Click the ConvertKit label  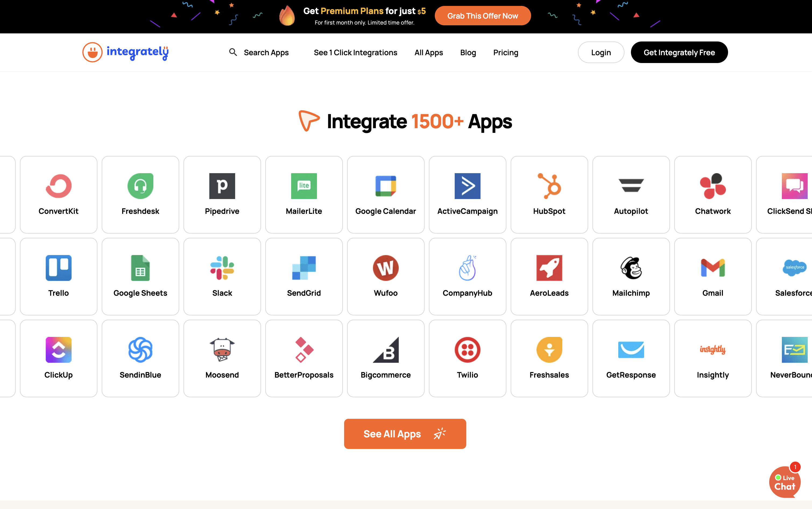(x=58, y=211)
